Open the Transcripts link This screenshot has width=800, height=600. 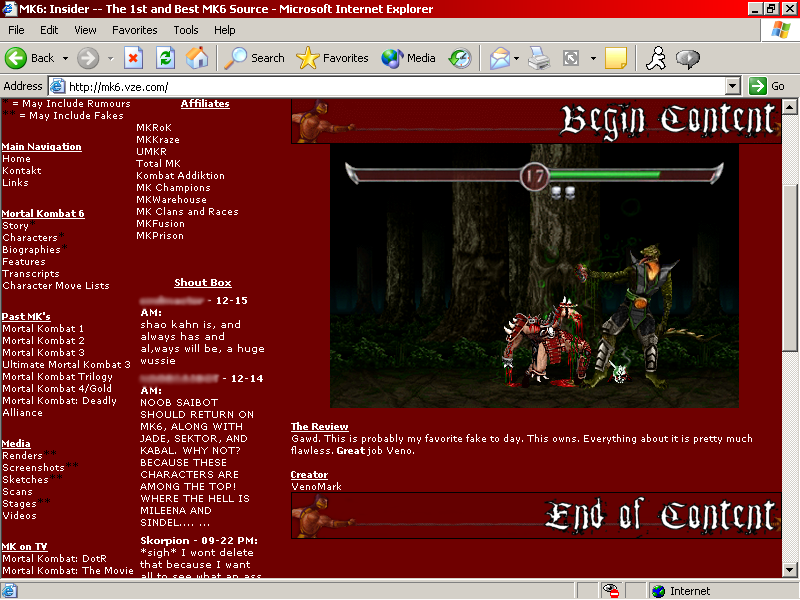coord(31,273)
